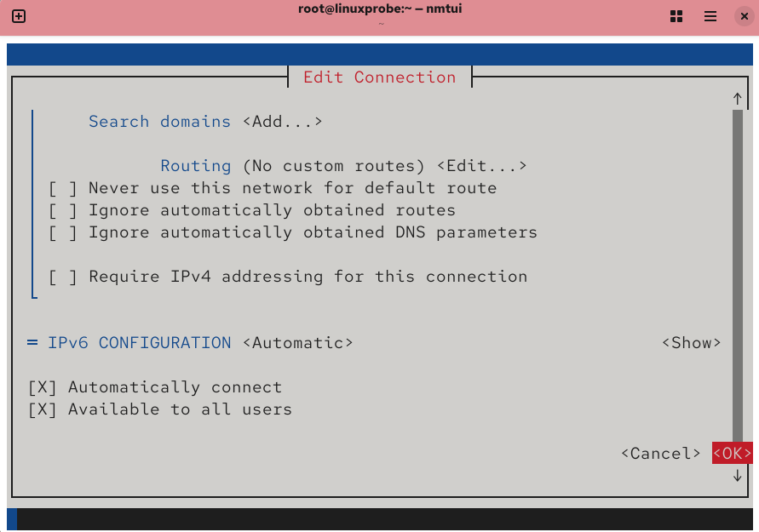Select Add for Search domains
The height and width of the screenshot is (532, 759).
pyautogui.click(x=283, y=122)
